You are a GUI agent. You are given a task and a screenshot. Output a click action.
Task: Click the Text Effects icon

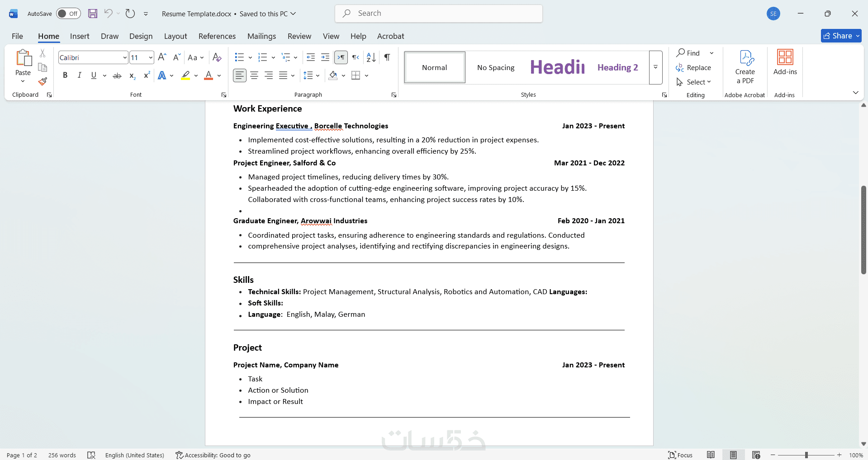pyautogui.click(x=162, y=75)
